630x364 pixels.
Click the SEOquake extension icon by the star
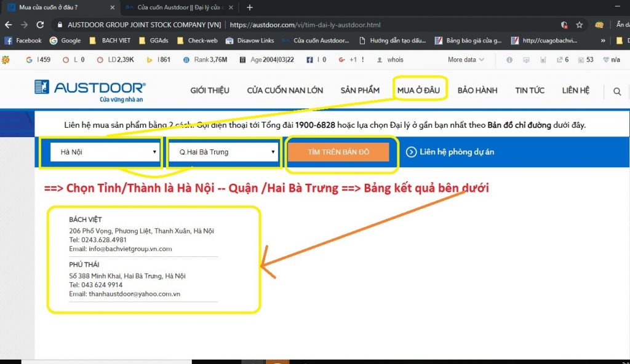tap(599, 25)
